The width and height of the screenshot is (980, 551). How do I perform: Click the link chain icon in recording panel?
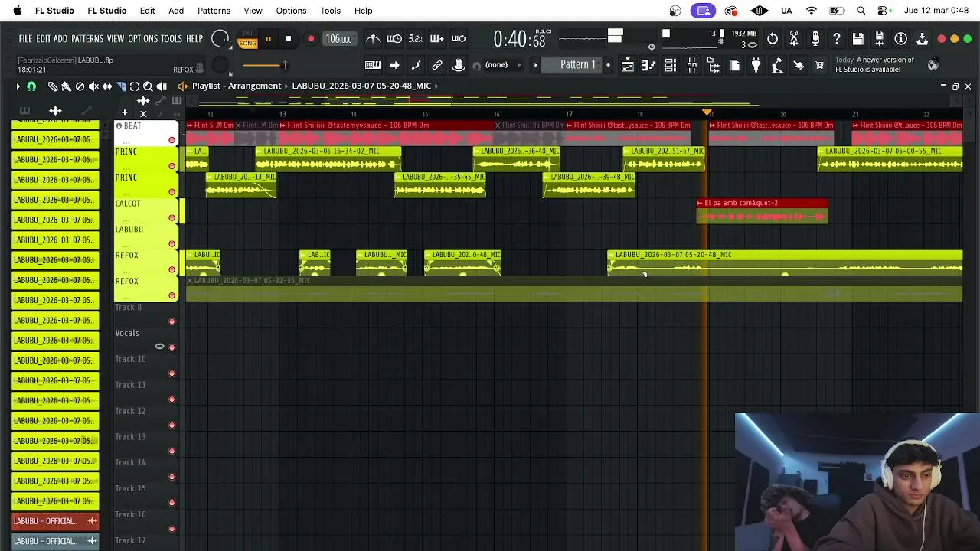coord(437,65)
